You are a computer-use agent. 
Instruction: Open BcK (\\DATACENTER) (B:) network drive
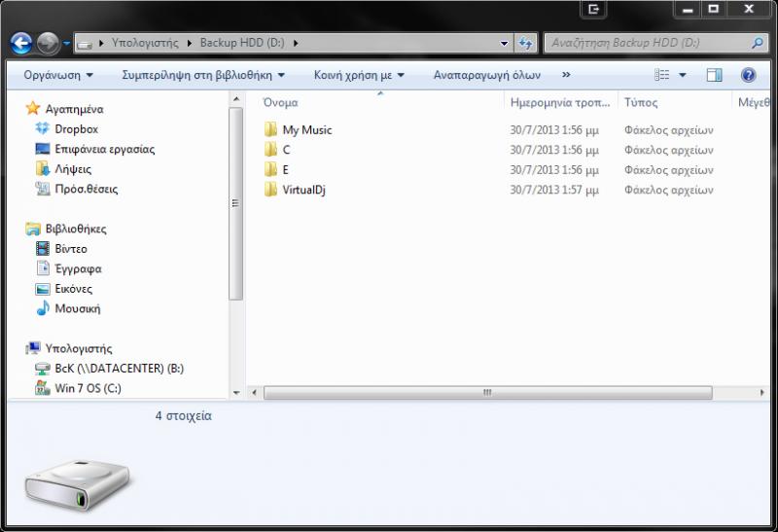click(119, 369)
